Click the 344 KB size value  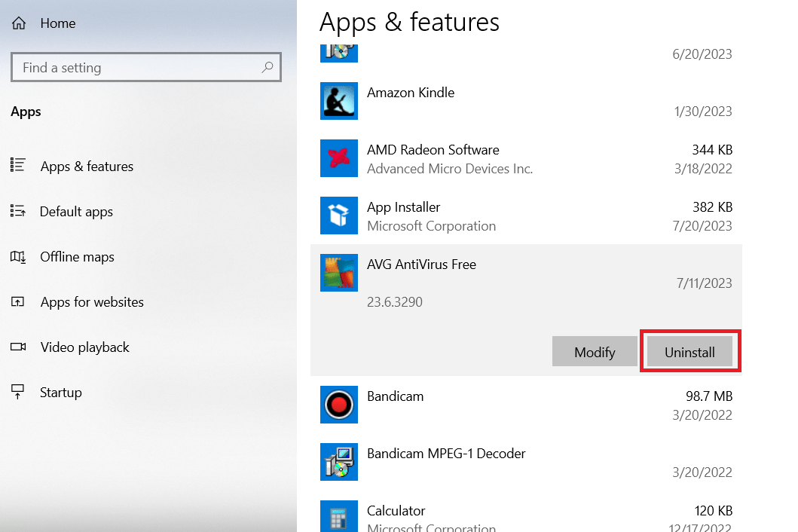pyautogui.click(x=712, y=150)
